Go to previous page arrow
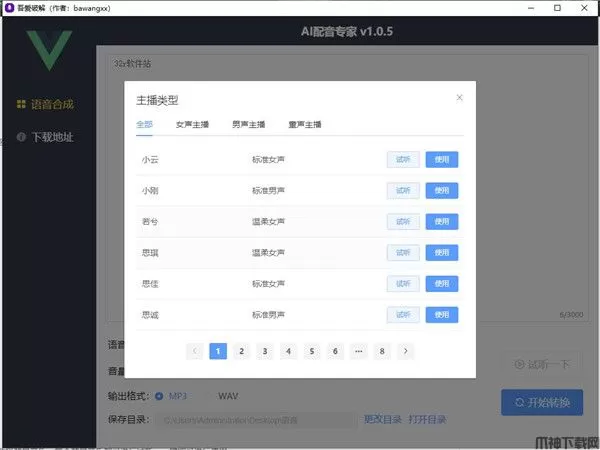The height and width of the screenshot is (450, 600). point(195,351)
